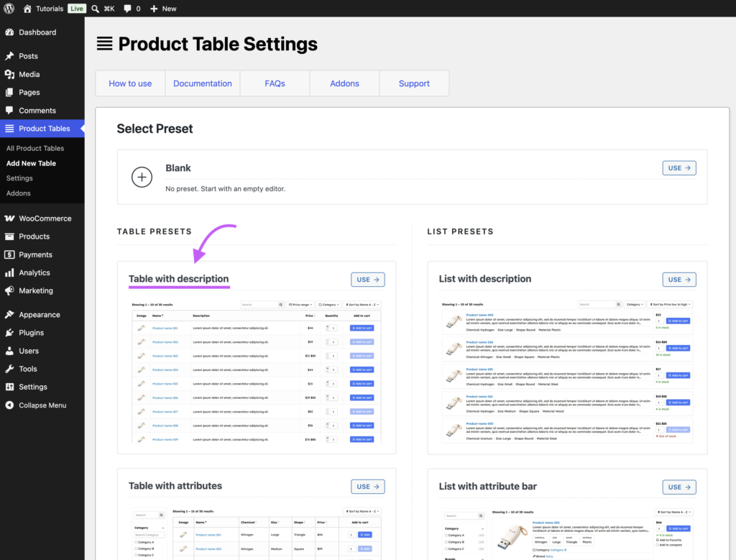The height and width of the screenshot is (560, 736).
Task: Use the Table with description preset
Action: point(368,280)
